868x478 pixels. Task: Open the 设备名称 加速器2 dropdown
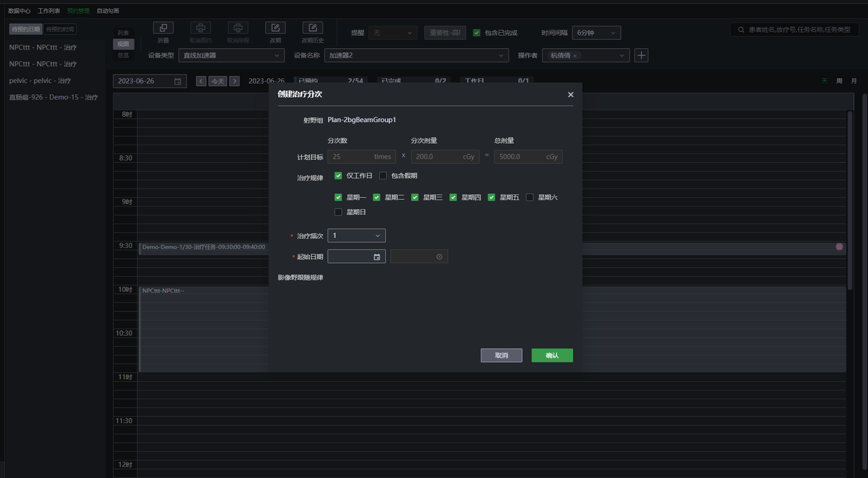pyautogui.click(x=416, y=56)
